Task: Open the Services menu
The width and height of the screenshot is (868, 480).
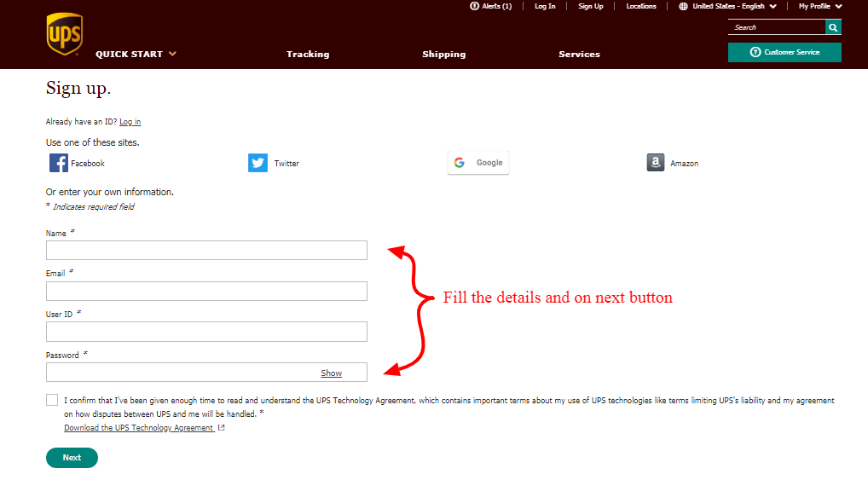Action: click(579, 54)
